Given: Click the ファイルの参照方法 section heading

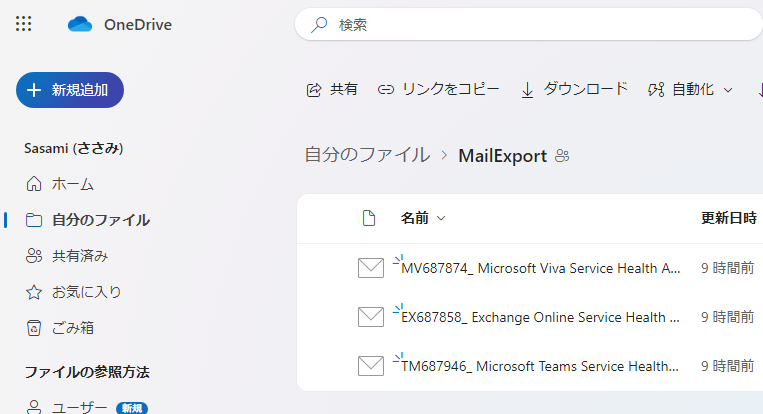Looking at the screenshot, I should [87, 372].
